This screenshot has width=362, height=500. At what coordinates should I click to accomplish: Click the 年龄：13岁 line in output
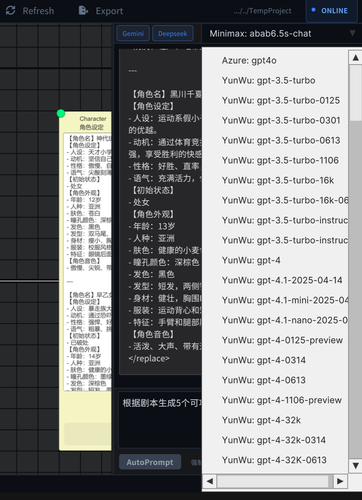tap(152, 226)
